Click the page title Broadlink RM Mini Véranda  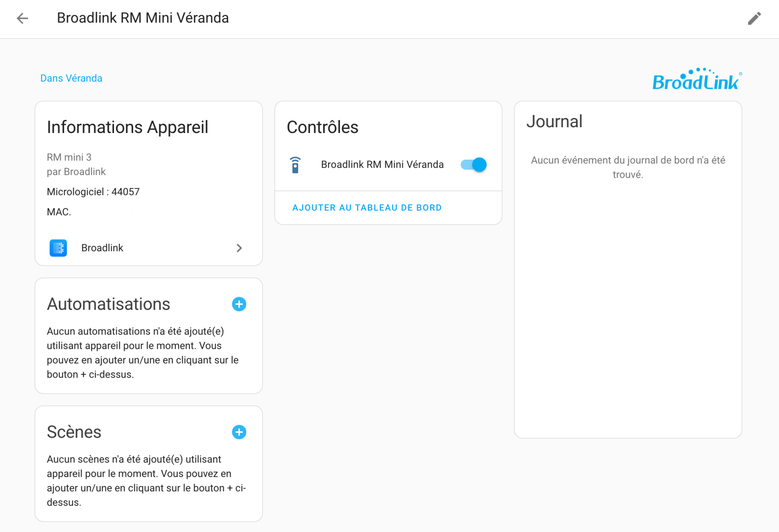coord(143,18)
